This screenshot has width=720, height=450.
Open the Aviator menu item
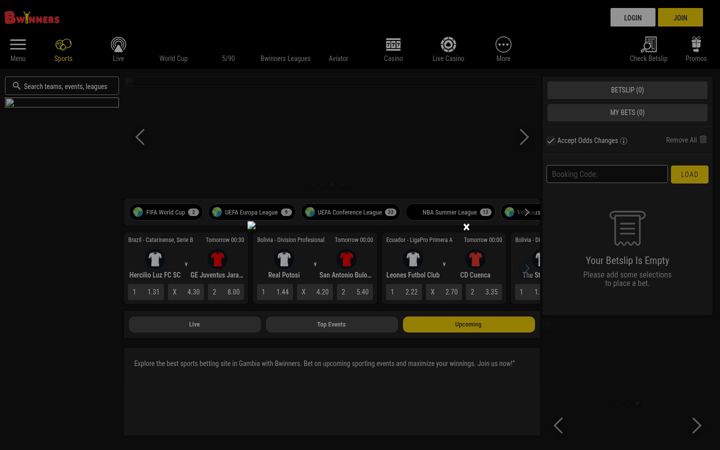coord(338,58)
